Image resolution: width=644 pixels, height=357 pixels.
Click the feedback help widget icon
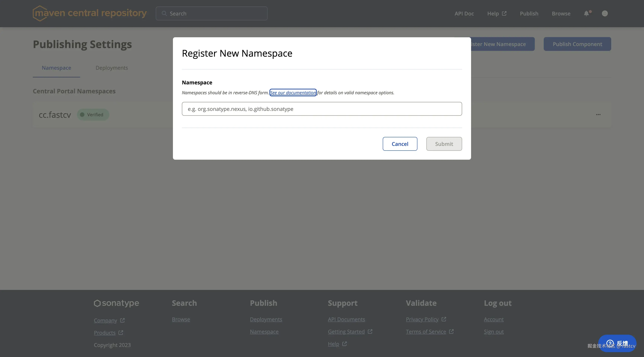(610, 343)
